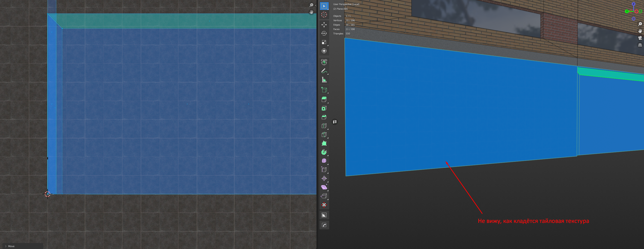The width and height of the screenshot is (644, 249).
Task: Select the Move tool in toolbar
Action: click(324, 25)
